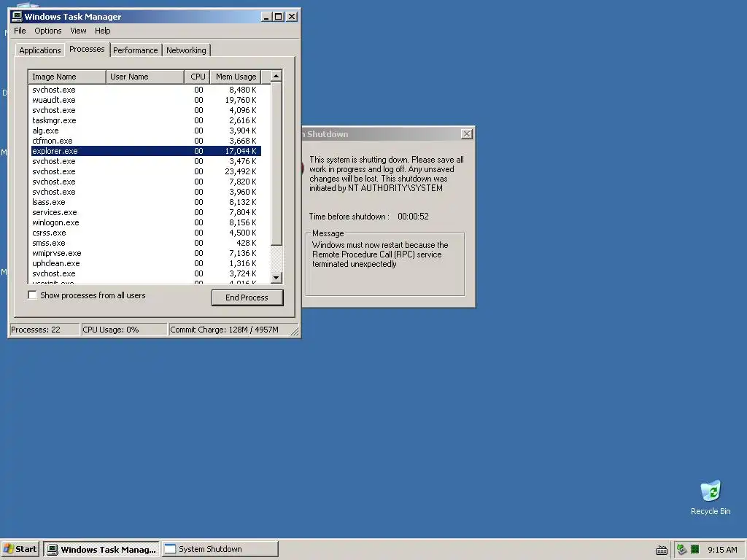Switch to the Applications tab
Screen dimensions: 747x560
40,50
